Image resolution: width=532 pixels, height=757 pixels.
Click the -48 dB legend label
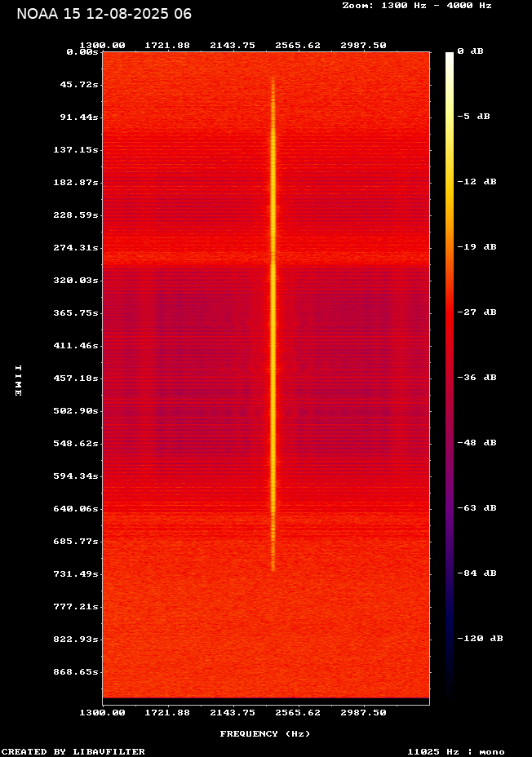pos(477,442)
